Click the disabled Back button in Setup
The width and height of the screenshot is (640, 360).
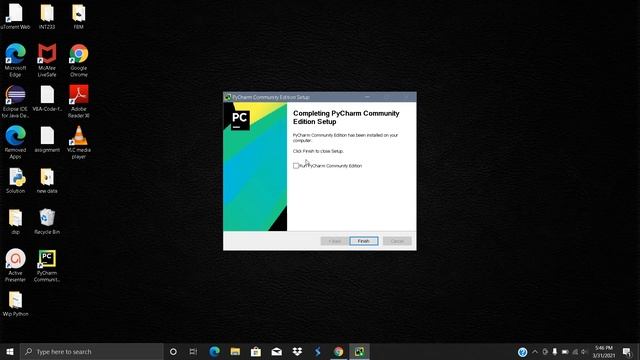[334, 241]
